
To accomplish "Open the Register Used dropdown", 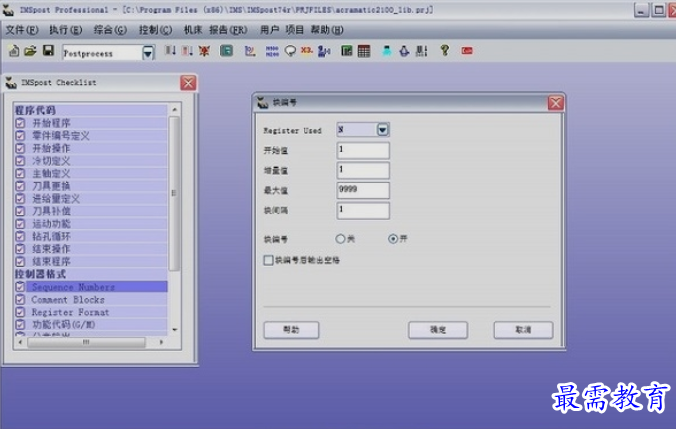I will [382, 130].
